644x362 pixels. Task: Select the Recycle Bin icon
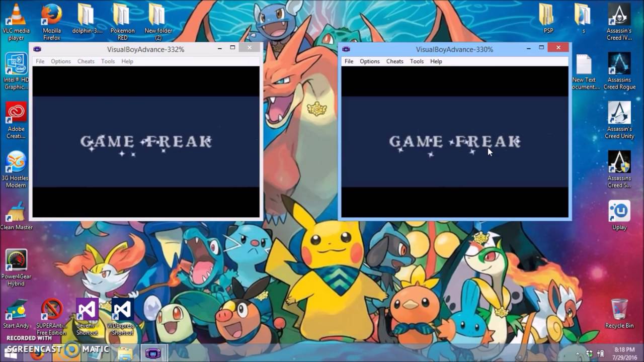[619, 314]
